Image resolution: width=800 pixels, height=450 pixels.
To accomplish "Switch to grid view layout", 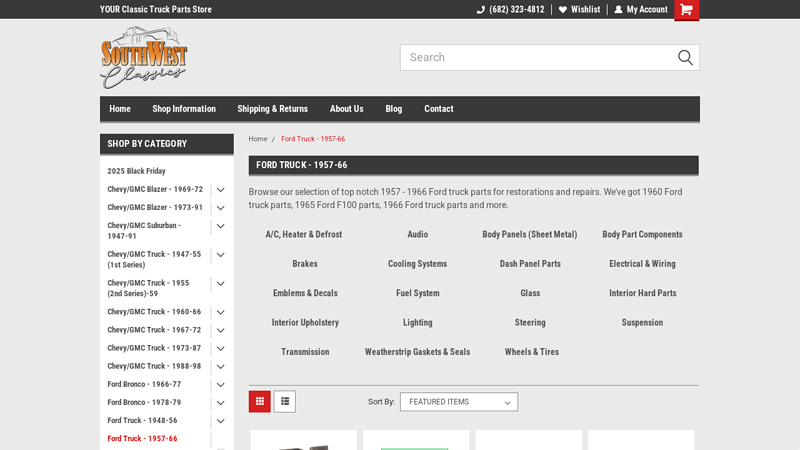I will (260, 402).
